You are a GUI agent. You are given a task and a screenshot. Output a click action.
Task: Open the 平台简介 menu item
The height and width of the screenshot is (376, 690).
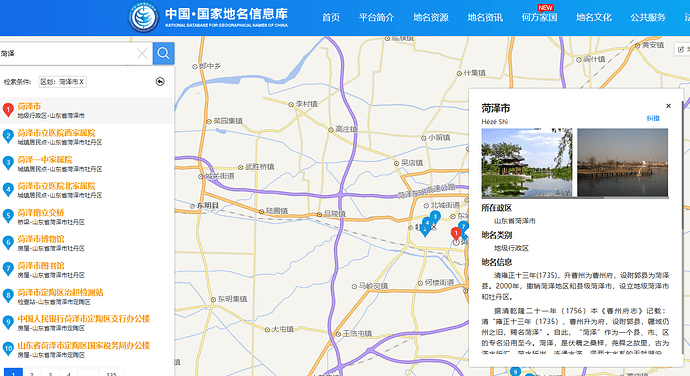(x=376, y=17)
